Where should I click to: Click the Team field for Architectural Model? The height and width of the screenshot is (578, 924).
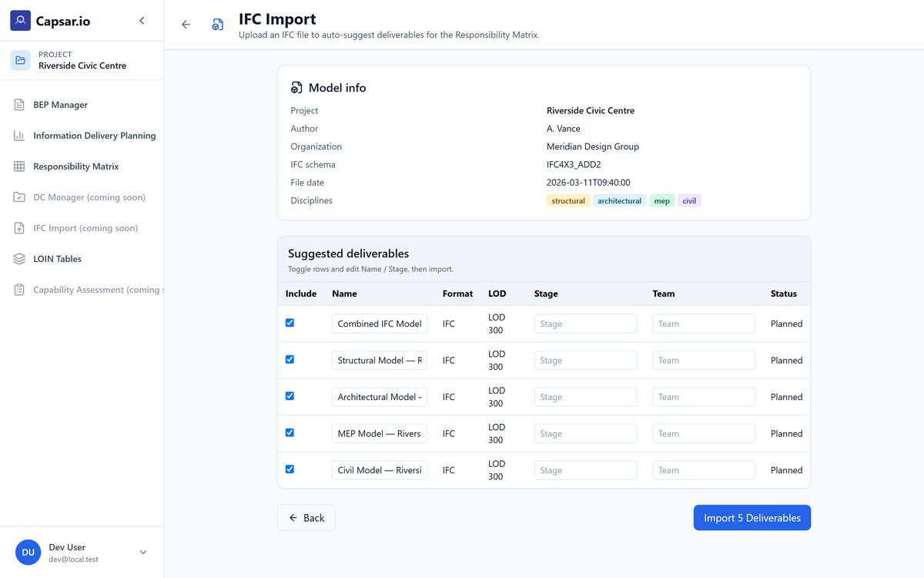(704, 397)
